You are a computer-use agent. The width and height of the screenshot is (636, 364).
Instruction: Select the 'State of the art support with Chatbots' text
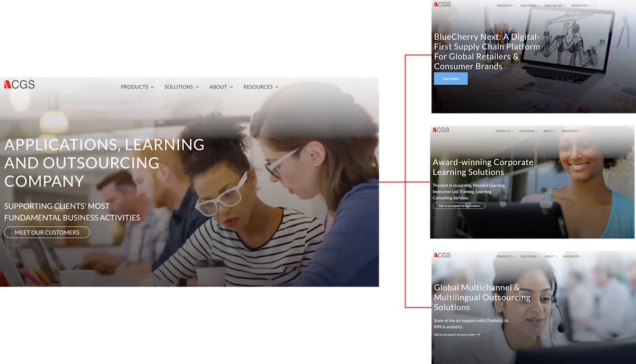click(x=471, y=324)
